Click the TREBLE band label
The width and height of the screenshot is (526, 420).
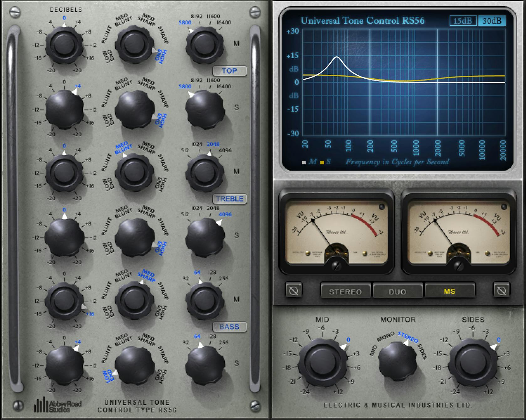[230, 199]
